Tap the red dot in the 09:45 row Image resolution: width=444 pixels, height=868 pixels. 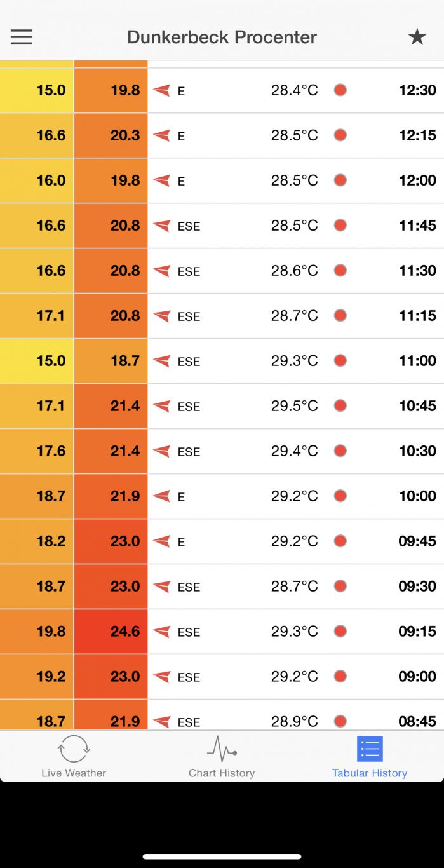tap(340, 541)
